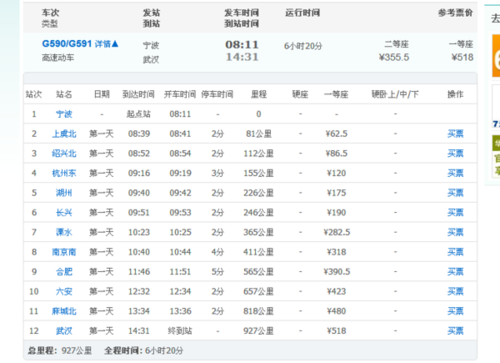Screen dimensions: 500x363
Task: Click 买票 in the 溧水 row
Action: coord(455,232)
